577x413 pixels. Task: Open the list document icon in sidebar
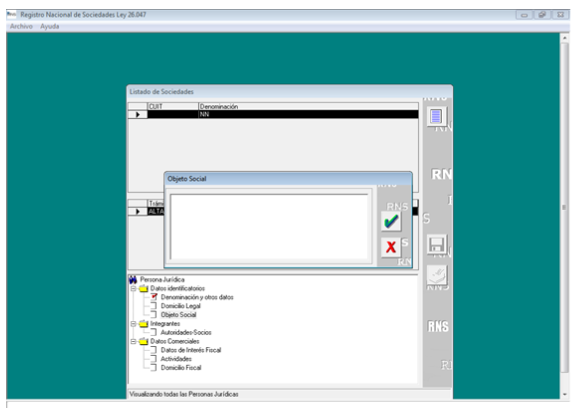[x=436, y=116]
